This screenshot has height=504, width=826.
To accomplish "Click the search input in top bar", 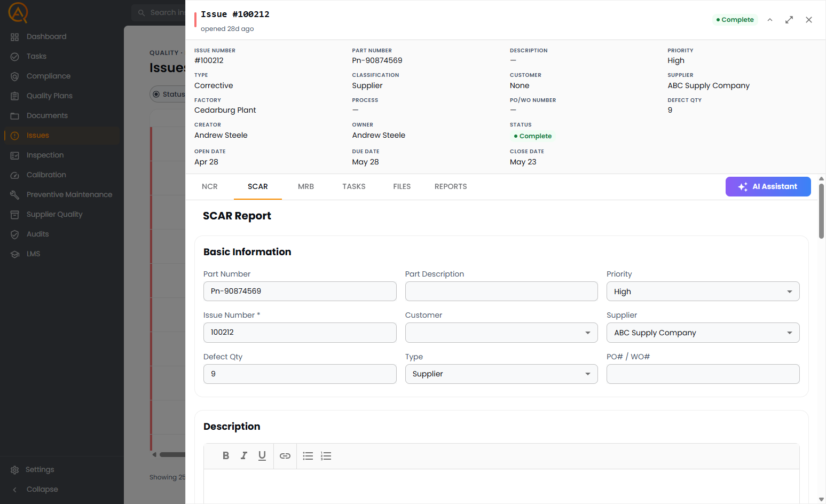I will 159,13.
